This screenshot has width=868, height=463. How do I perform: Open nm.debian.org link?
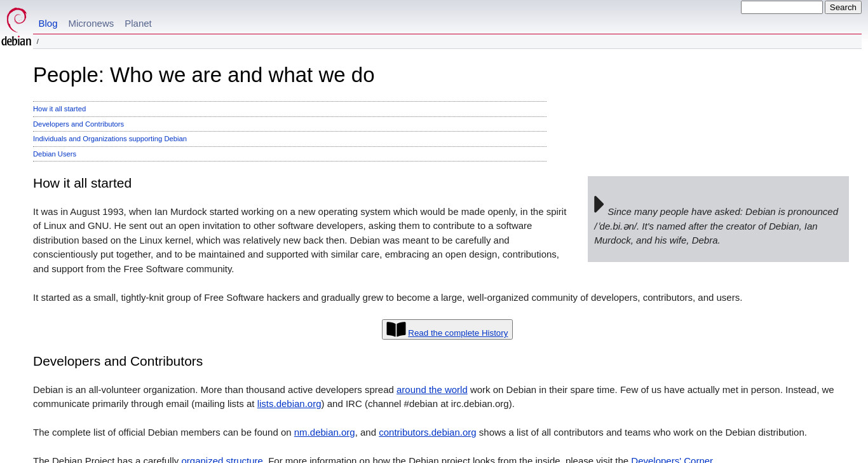tap(324, 432)
